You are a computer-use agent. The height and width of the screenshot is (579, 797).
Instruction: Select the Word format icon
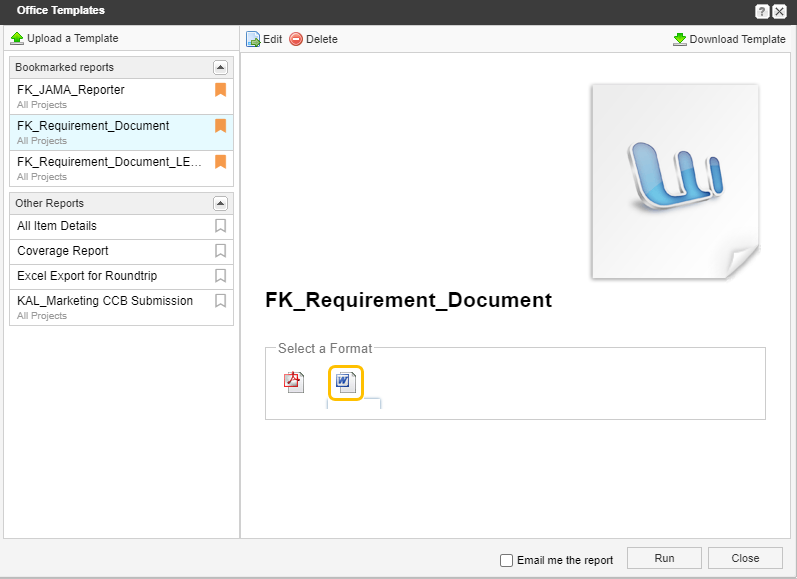point(346,382)
